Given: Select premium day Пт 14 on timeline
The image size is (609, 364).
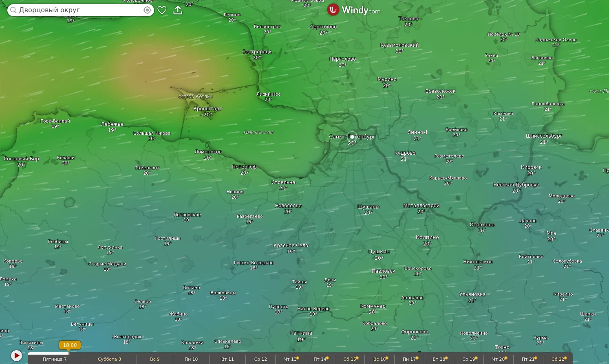Looking at the screenshot, I should pyautogui.click(x=320, y=359).
